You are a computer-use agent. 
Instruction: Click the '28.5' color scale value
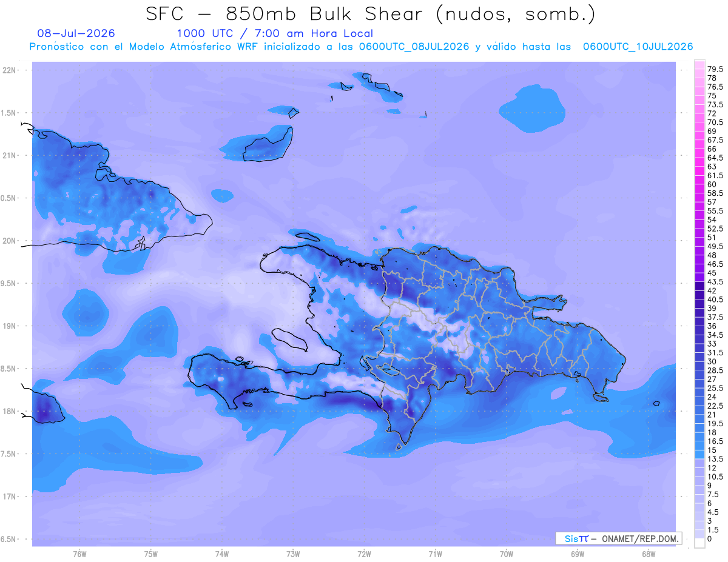pyautogui.click(x=715, y=370)
